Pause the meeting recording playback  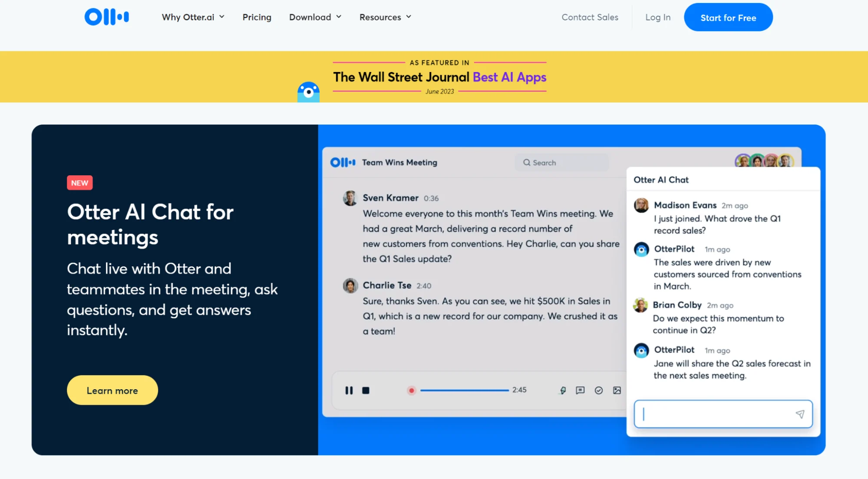coord(349,390)
